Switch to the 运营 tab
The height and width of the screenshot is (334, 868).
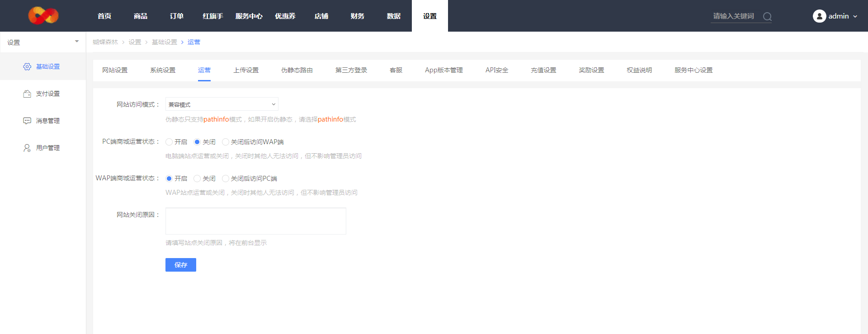pos(204,70)
